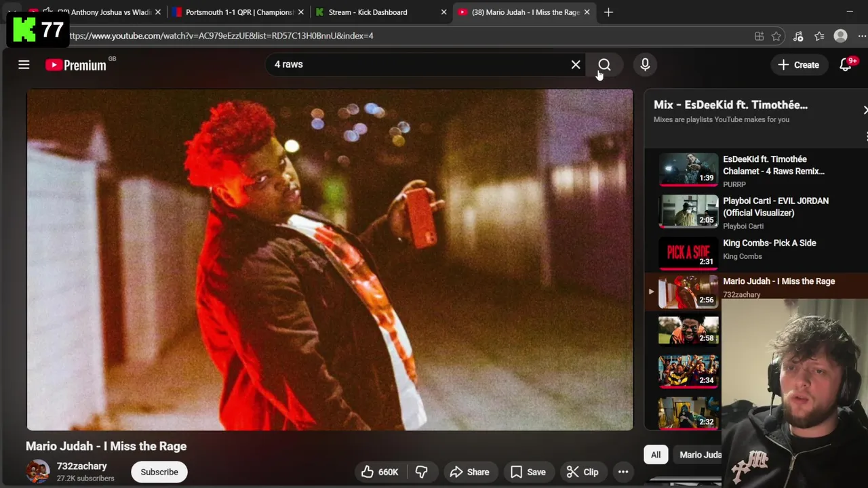Open the browser apps grid icon
This screenshot has height=488, width=868.
759,36
